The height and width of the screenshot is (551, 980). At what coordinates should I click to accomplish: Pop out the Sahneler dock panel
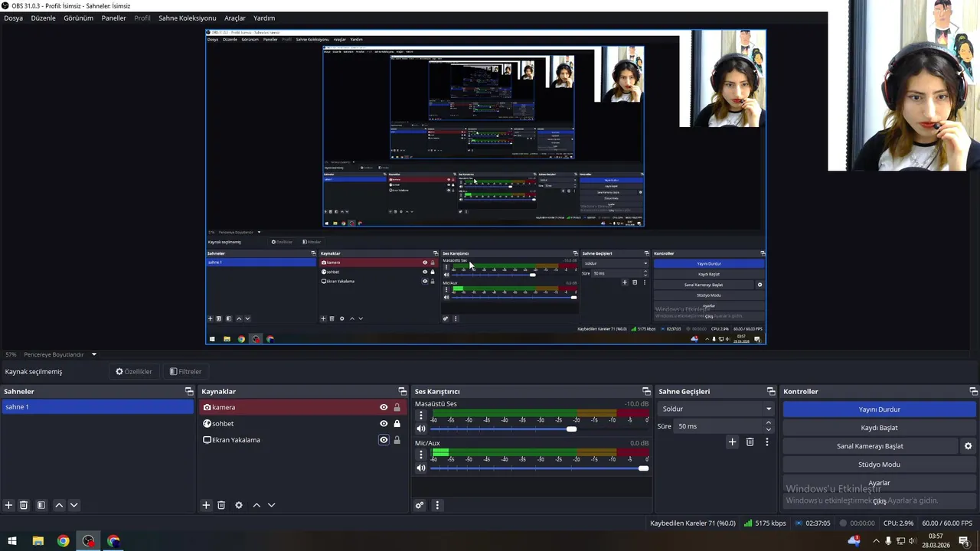[189, 391]
